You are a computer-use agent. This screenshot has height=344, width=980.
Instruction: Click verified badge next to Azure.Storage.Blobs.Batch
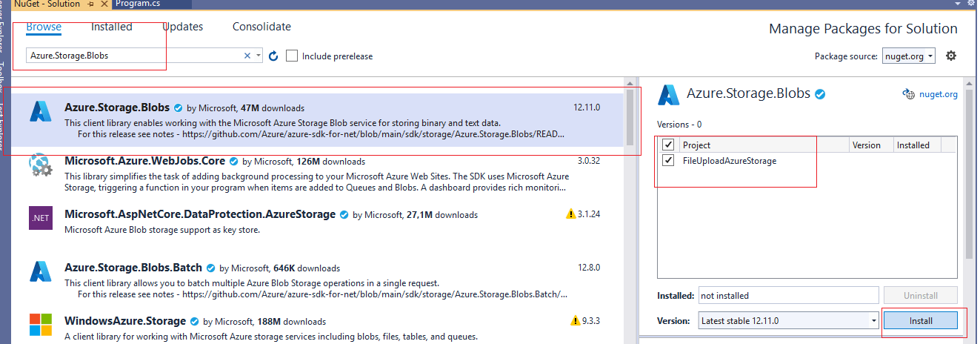point(210,268)
